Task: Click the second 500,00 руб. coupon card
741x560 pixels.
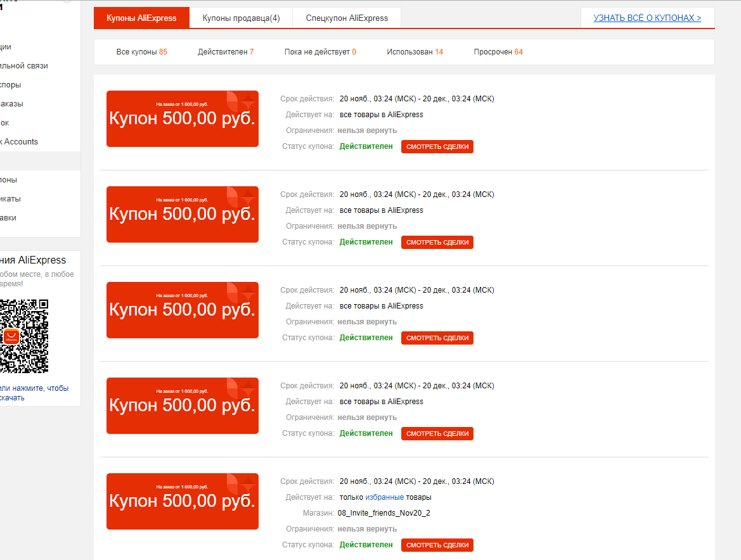Action: pos(183,214)
